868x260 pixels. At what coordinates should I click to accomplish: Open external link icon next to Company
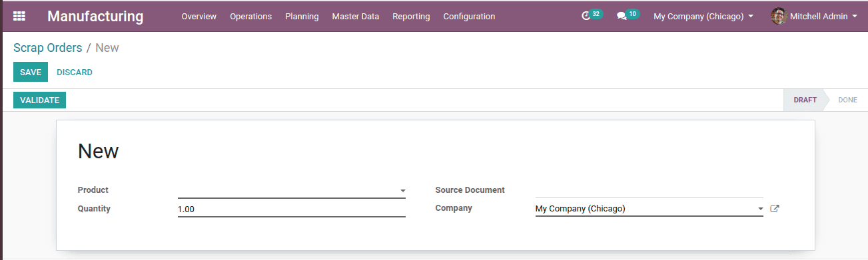[775, 208]
